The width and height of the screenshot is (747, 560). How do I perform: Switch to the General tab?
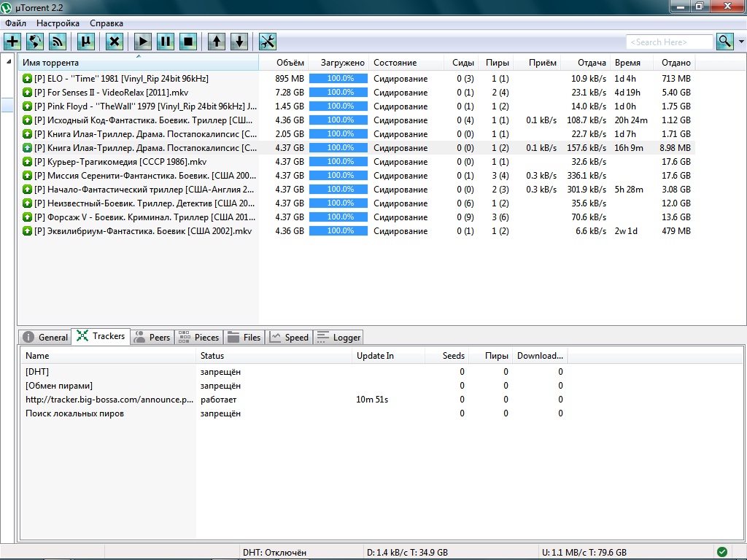(46, 337)
